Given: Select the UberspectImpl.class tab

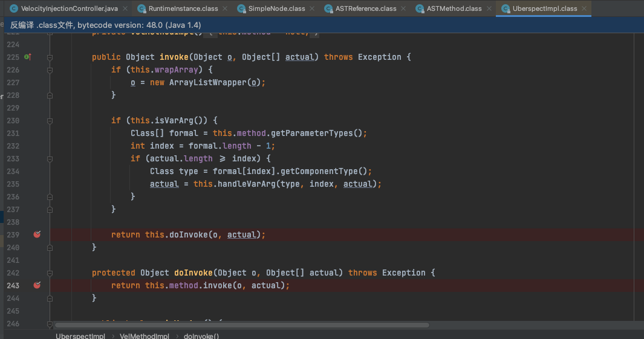Looking at the screenshot, I should click(545, 8).
